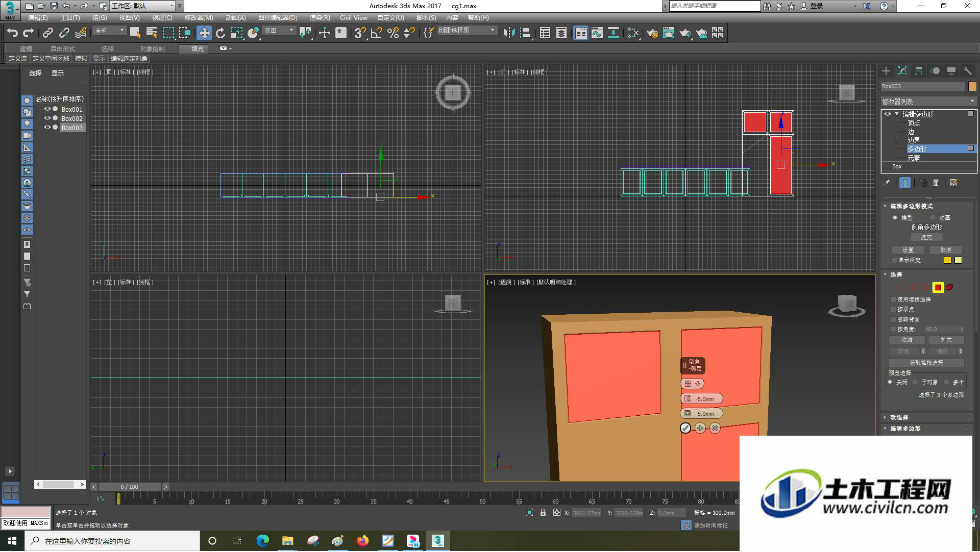This screenshot has width=980, height=552.
Task: Open the Render Setup teapot icon
Action: [652, 33]
